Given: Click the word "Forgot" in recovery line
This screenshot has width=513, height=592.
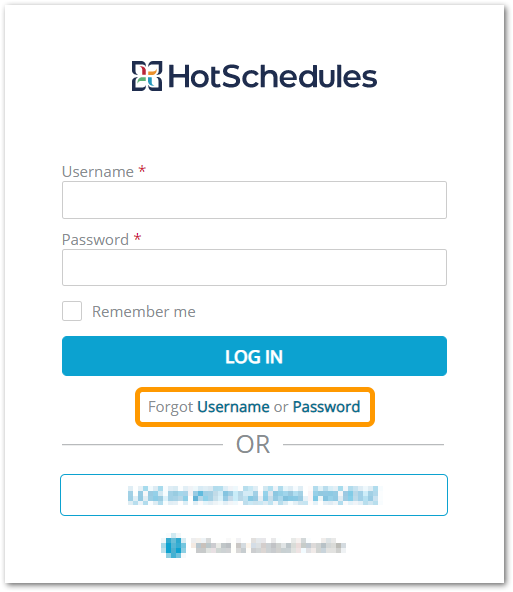Looking at the screenshot, I should [171, 407].
